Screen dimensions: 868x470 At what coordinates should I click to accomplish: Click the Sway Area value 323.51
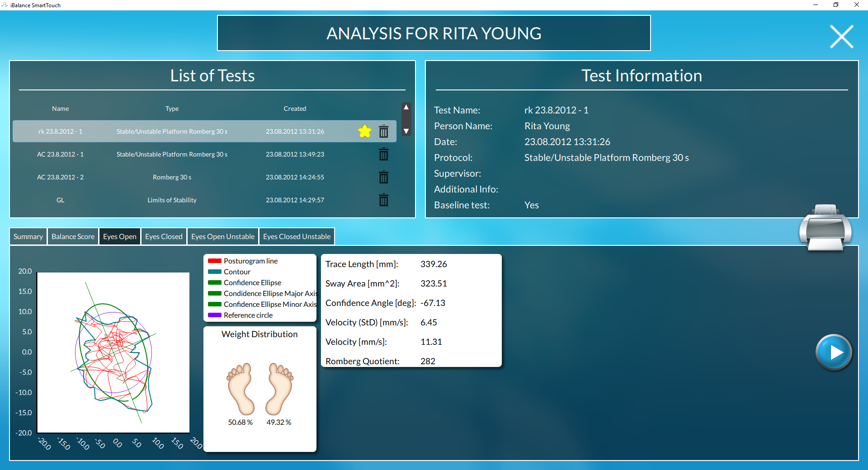click(x=434, y=283)
